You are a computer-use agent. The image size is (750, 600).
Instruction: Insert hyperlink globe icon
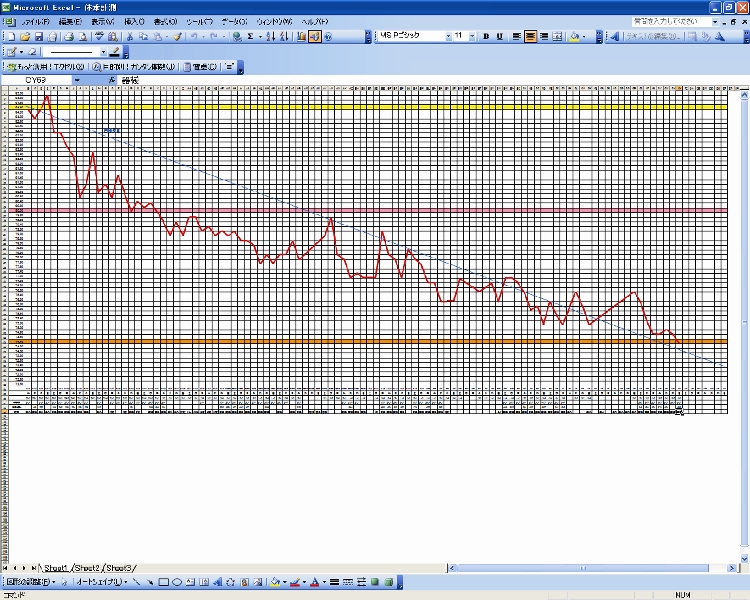tap(237, 36)
